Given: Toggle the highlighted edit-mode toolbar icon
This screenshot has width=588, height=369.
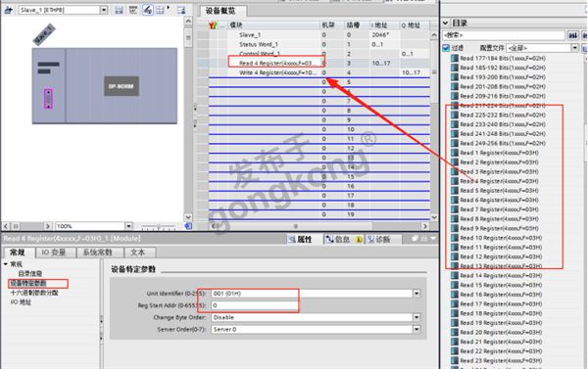Looking at the screenshot, I should point(148,10).
